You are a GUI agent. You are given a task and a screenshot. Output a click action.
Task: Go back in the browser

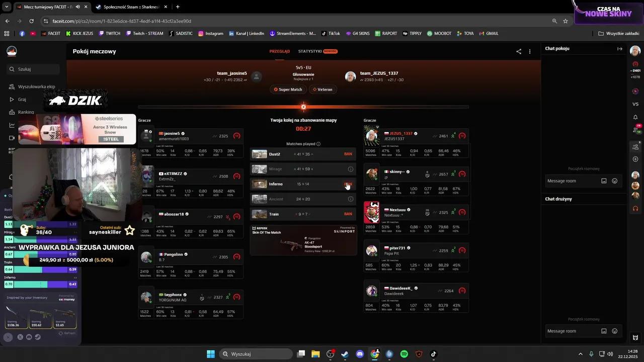point(8,21)
